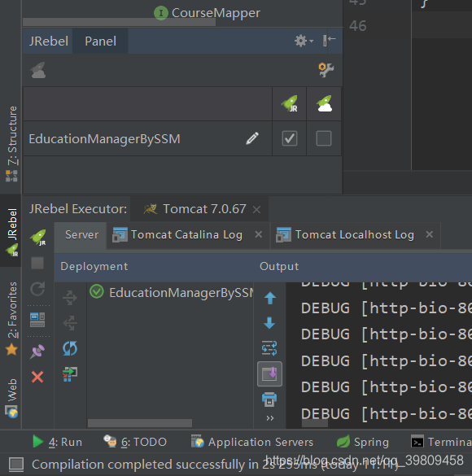This screenshot has width=472, height=476.
Task: Click the grey stop square button
Action: tap(37, 263)
